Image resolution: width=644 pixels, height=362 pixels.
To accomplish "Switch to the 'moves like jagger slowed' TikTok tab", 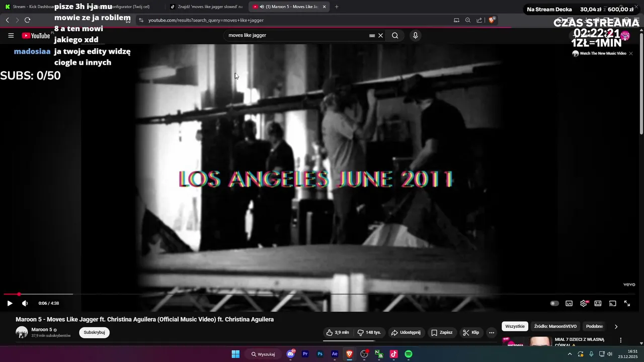I will [x=206, y=7].
